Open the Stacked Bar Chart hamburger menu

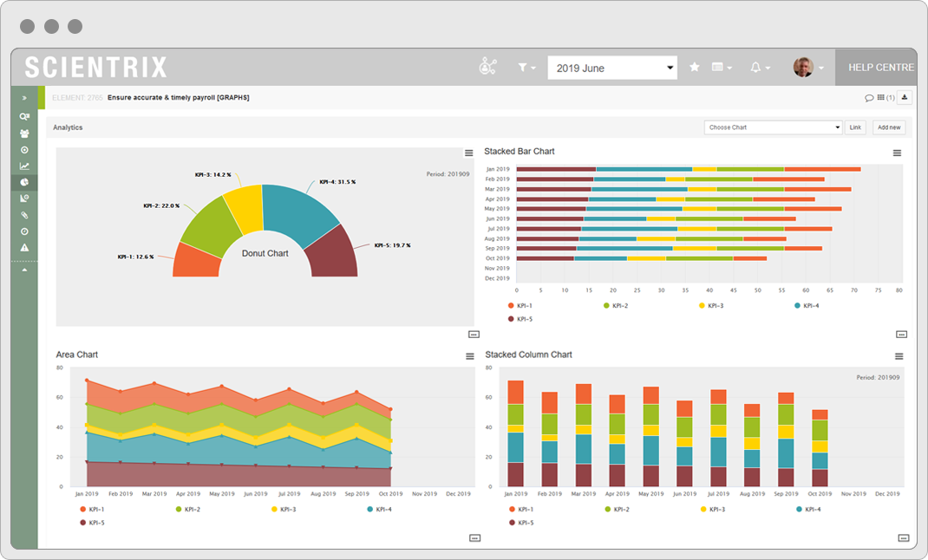coord(898,153)
